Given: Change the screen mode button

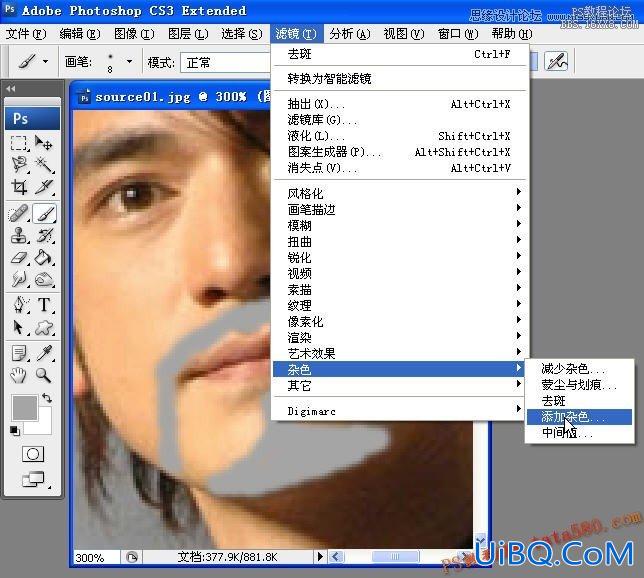Looking at the screenshot, I should click(x=33, y=479).
